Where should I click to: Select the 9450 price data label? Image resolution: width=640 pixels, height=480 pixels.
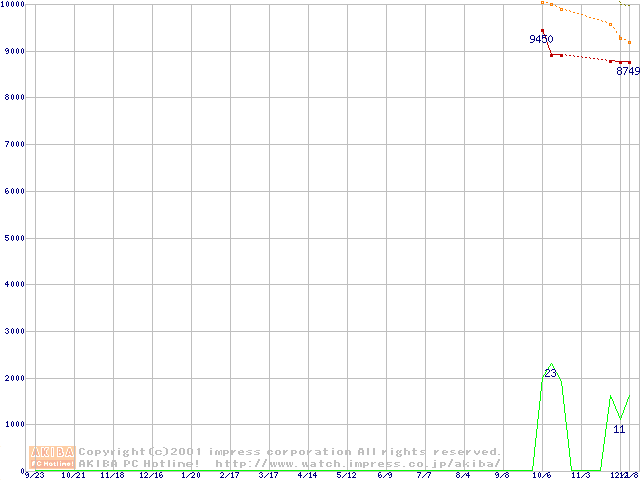541,39
